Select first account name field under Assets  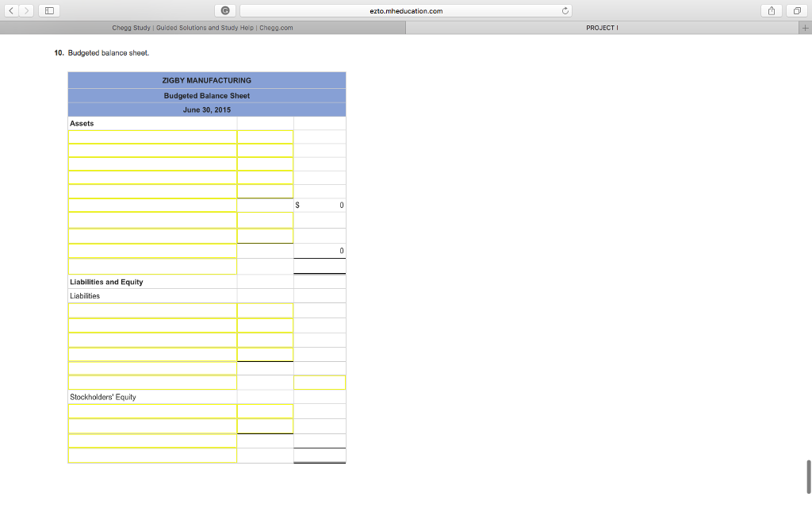point(153,137)
